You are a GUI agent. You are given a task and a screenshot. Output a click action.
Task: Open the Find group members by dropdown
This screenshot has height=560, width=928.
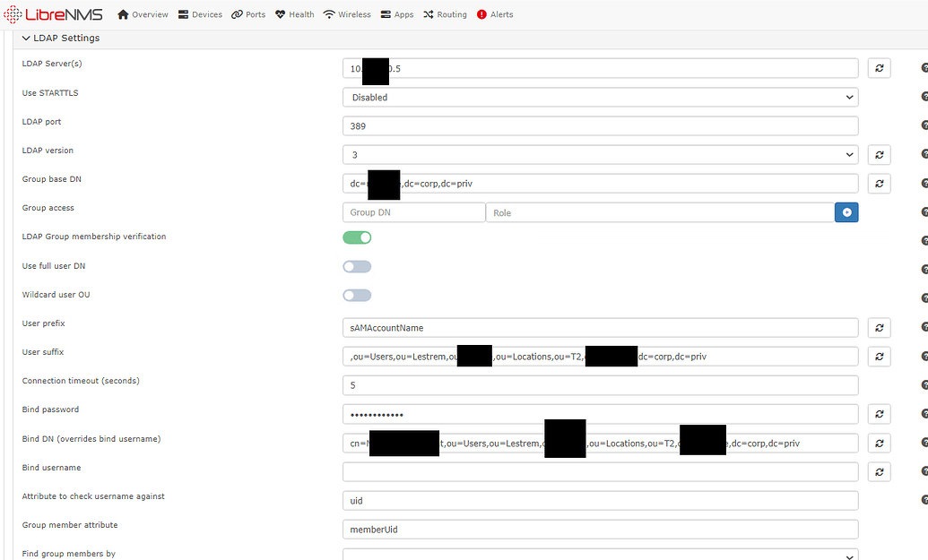[x=600, y=555]
